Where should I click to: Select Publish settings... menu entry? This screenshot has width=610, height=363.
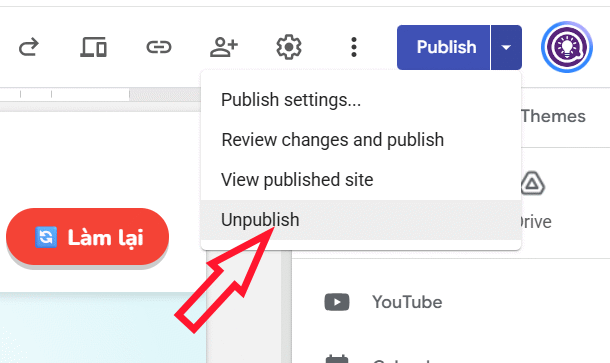(361, 100)
